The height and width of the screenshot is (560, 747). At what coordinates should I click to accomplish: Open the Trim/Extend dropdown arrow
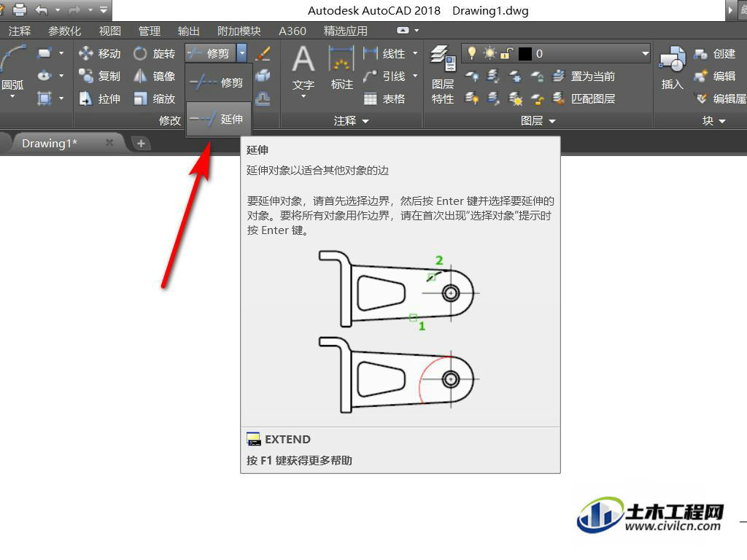[242, 52]
